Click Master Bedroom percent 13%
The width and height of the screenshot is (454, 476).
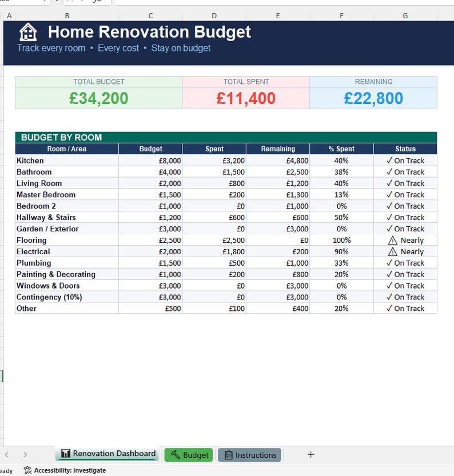click(x=341, y=195)
